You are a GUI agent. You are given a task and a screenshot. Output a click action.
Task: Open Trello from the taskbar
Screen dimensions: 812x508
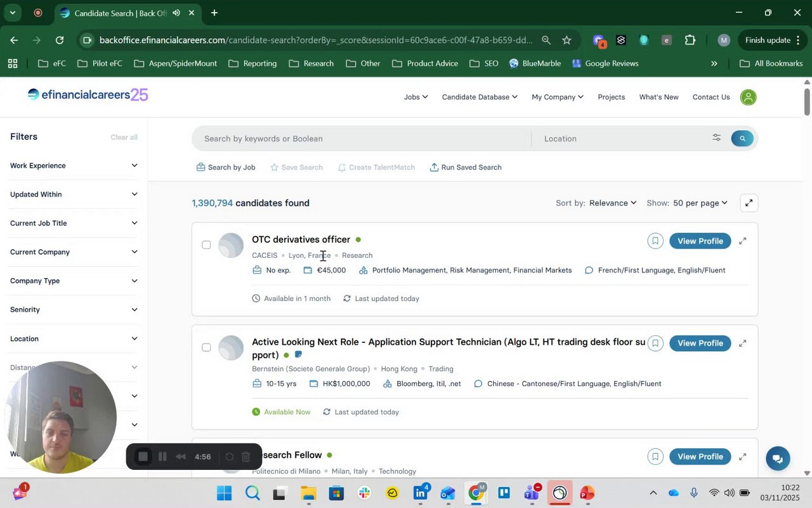click(x=504, y=493)
